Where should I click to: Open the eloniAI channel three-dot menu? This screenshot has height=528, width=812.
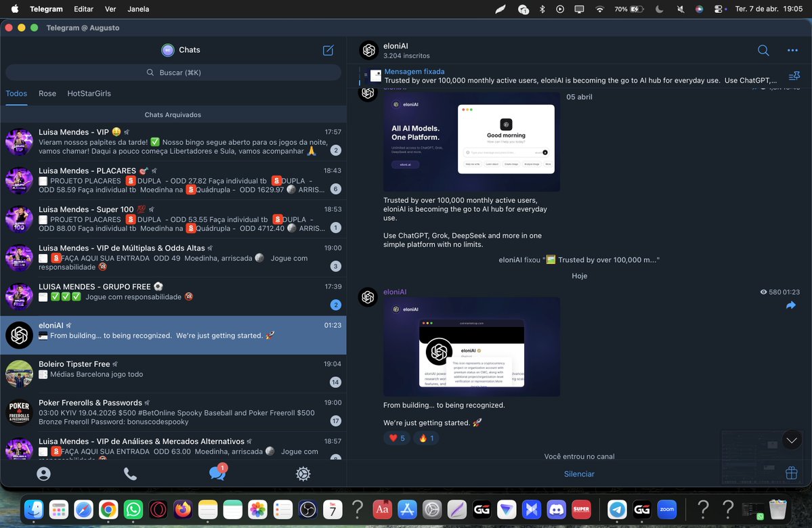click(792, 50)
